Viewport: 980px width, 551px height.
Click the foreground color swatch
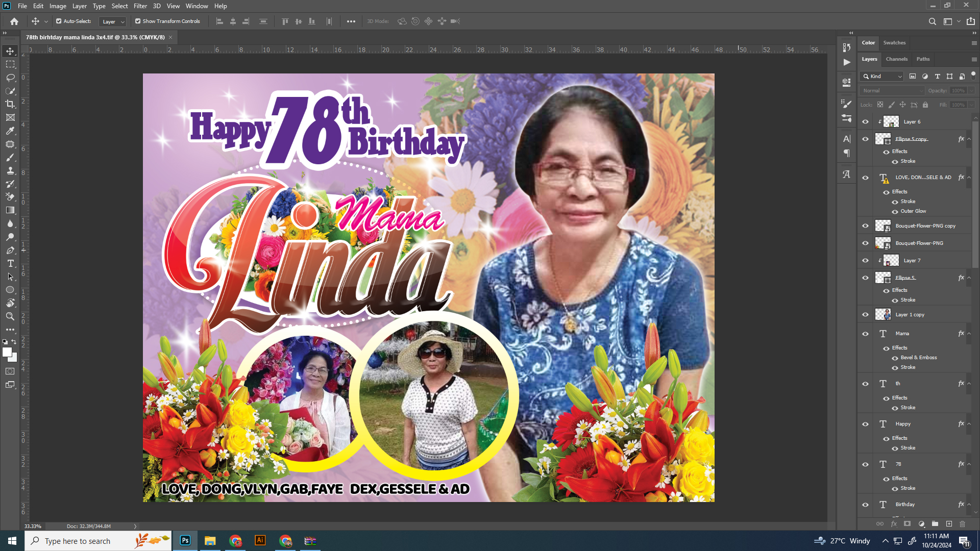[7, 352]
